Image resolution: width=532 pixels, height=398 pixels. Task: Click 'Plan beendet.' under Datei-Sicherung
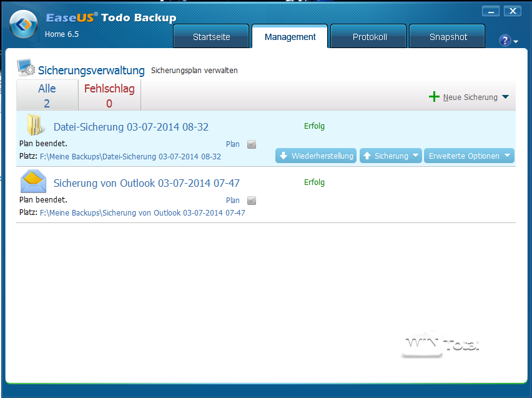[x=43, y=144]
